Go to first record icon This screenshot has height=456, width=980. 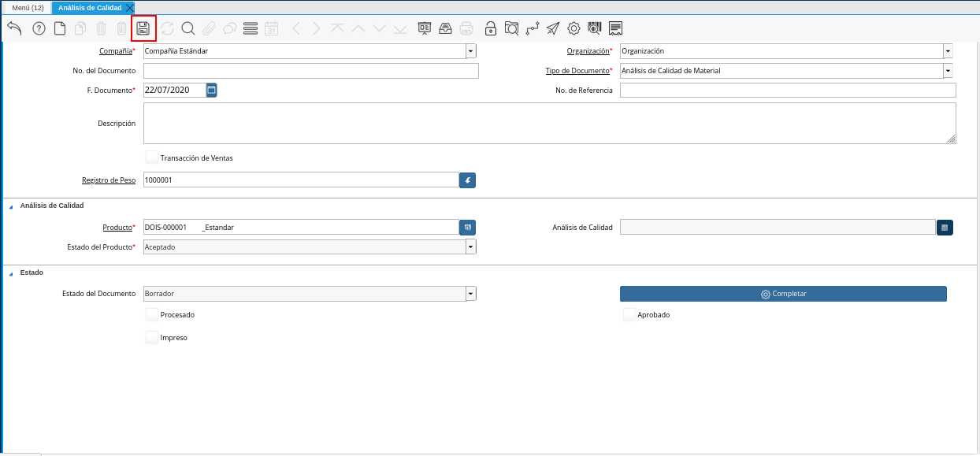click(337, 28)
